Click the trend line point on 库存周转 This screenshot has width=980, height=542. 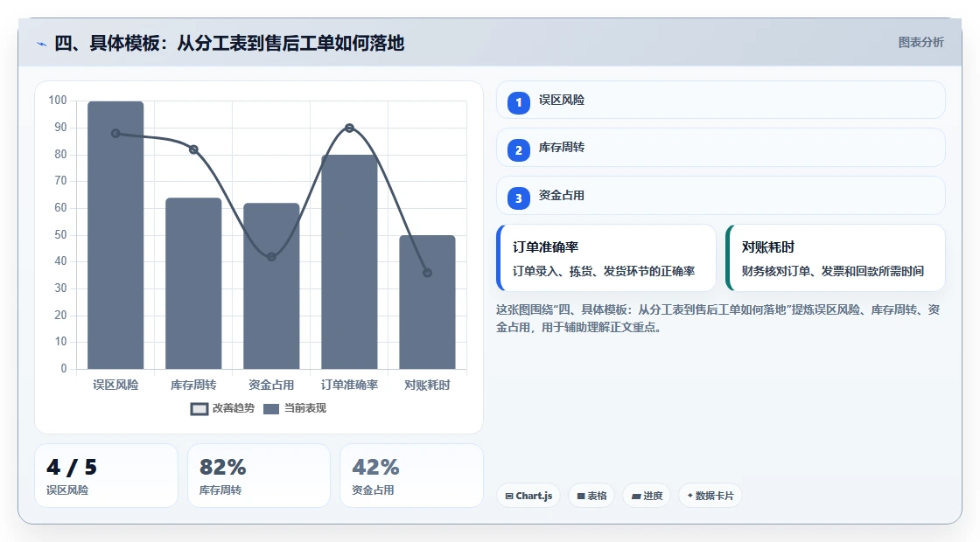pos(193,149)
